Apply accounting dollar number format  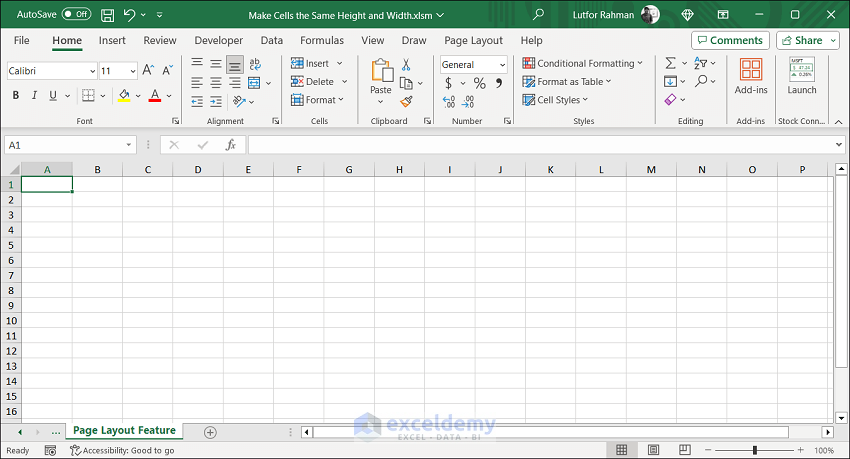(448, 83)
